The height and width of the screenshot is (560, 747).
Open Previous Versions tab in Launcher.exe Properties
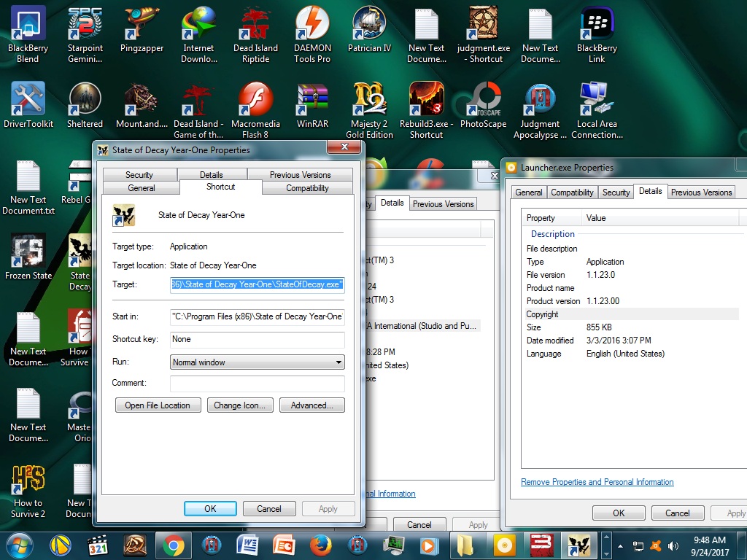click(701, 192)
